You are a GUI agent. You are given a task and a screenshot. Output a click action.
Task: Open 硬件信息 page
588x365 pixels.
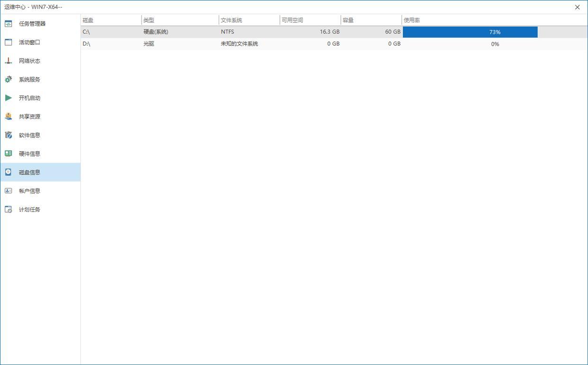pyautogui.click(x=40, y=154)
